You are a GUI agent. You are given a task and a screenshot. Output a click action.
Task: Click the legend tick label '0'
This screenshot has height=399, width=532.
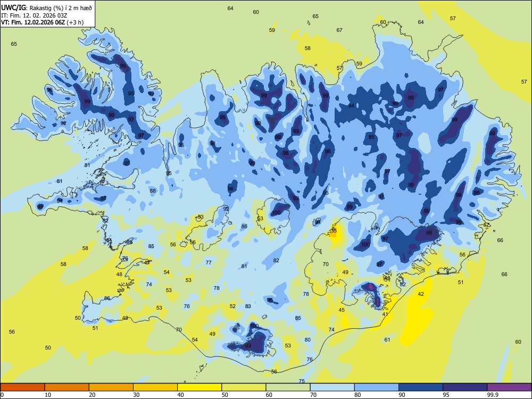point(2,395)
